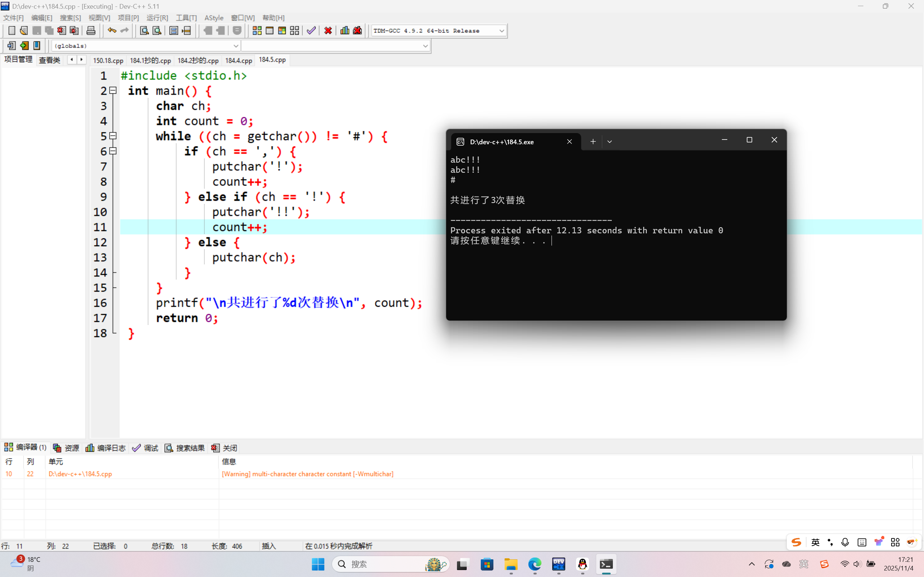
Task: Open Microsoft Edge from the taskbar
Action: (x=535, y=564)
